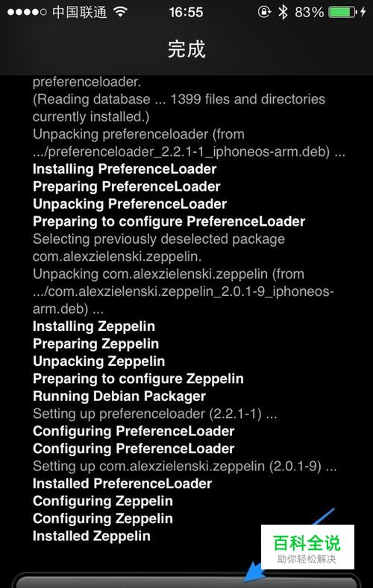Tap the Bluetooth icon in status bar
The width and height of the screenshot is (373, 588).
(x=283, y=12)
